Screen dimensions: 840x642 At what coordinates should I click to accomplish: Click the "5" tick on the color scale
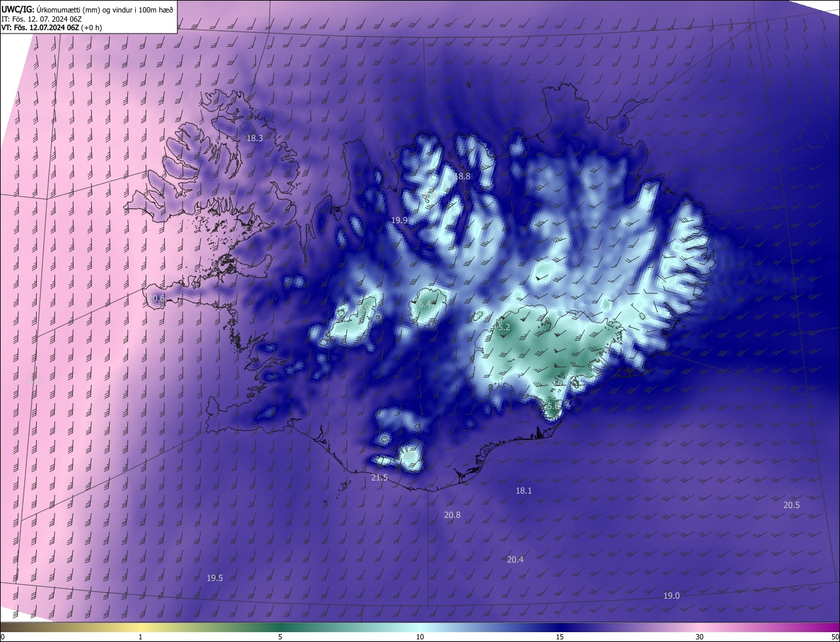pos(280,637)
